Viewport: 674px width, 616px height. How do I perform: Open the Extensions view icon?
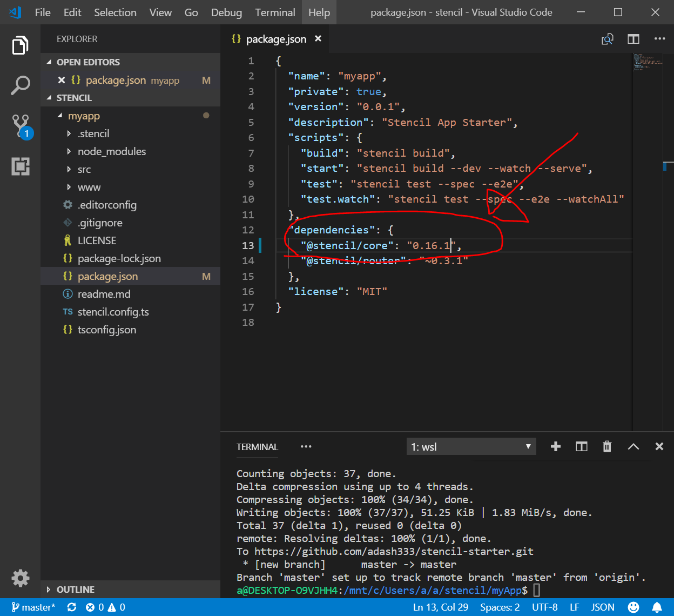[20, 166]
